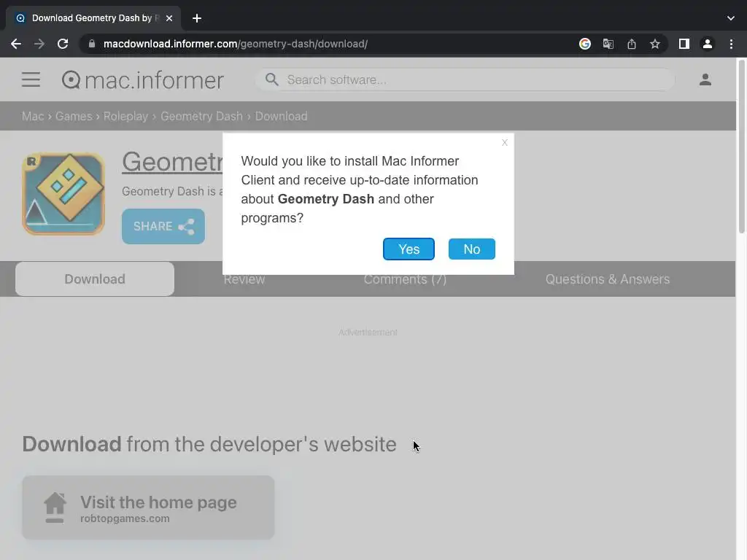This screenshot has height=560, width=747.
Task: Expand the tab search chevron
Action: click(x=730, y=18)
